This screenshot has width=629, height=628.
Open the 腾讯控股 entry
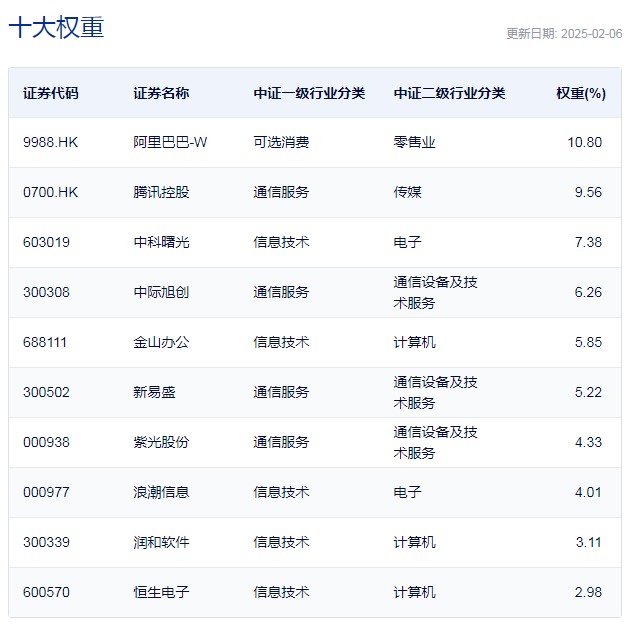click(x=161, y=192)
